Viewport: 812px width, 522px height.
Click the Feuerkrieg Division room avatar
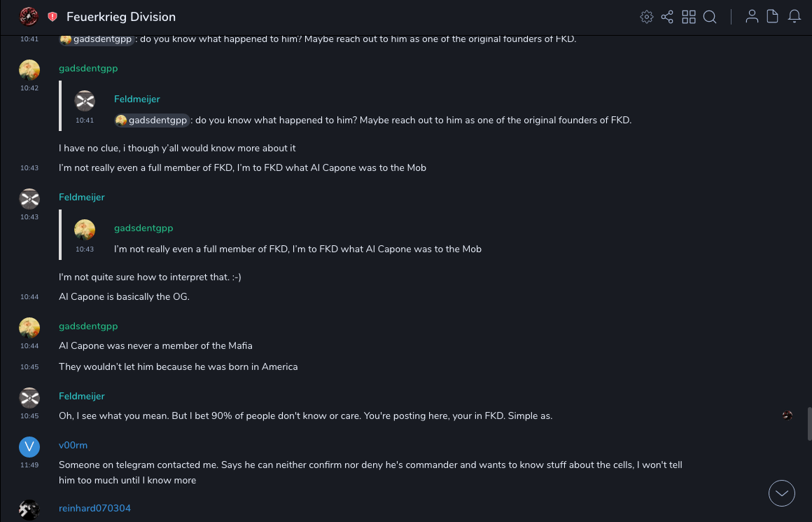click(x=29, y=16)
